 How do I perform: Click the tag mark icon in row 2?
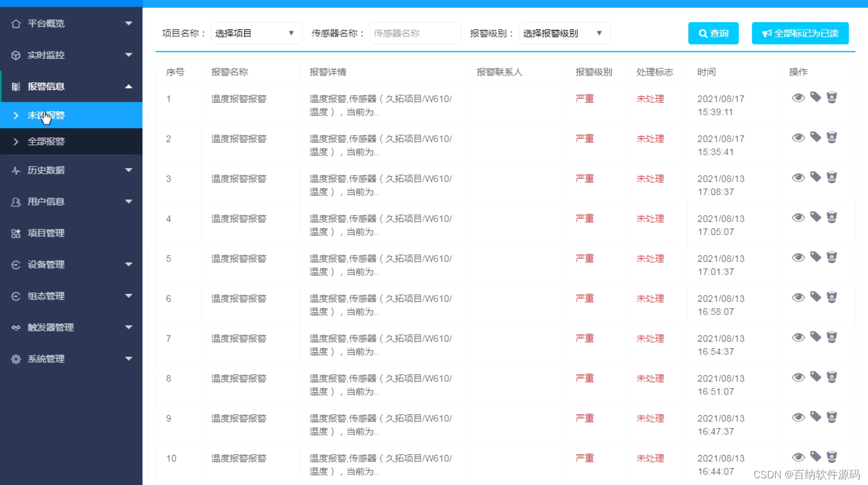(x=815, y=137)
